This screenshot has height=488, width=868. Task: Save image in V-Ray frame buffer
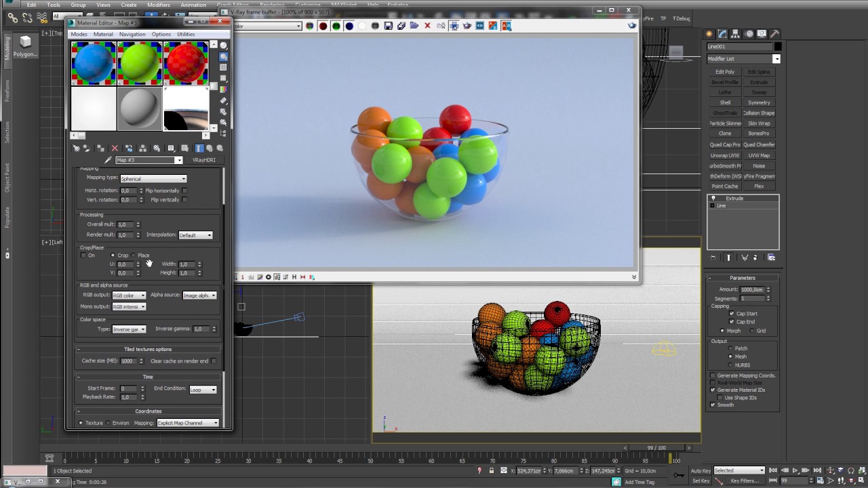[x=389, y=26]
